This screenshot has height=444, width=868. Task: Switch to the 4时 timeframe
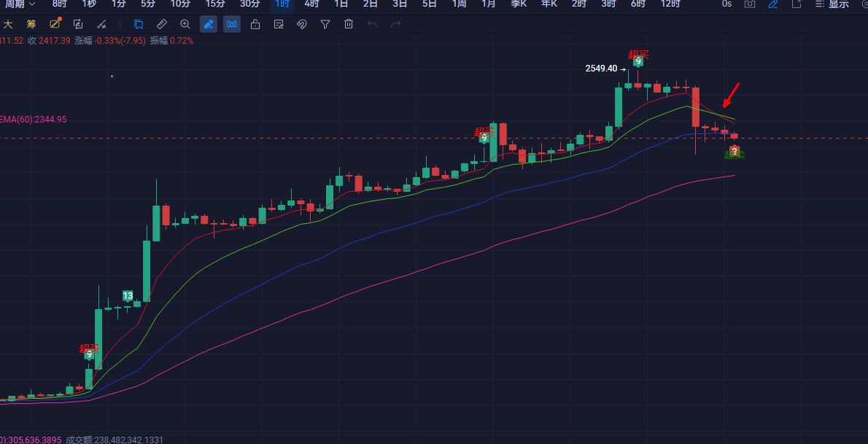[x=311, y=4]
